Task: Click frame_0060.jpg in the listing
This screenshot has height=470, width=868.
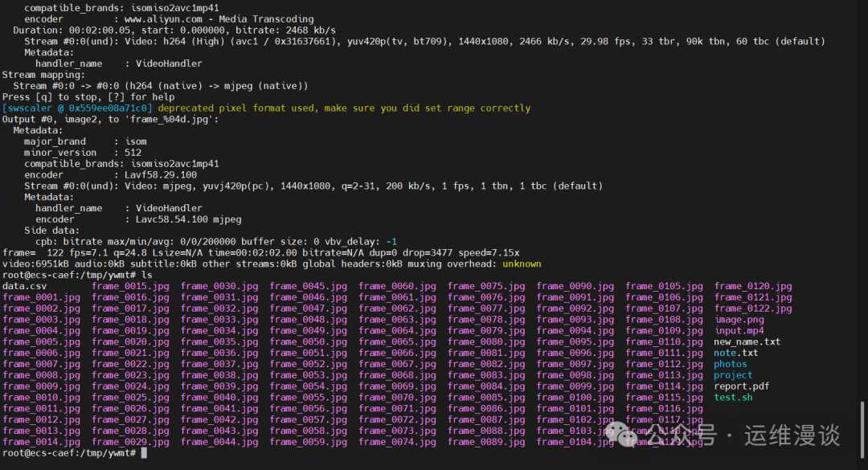Action: [397, 286]
